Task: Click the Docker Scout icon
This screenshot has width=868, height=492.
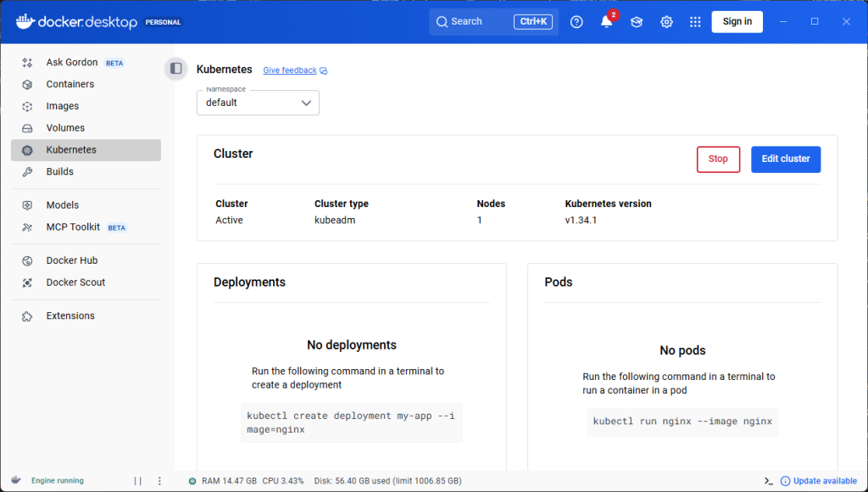Action: click(x=27, y=282)
